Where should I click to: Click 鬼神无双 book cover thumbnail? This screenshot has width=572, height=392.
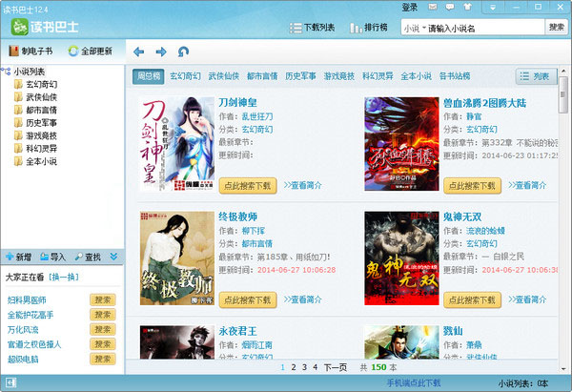(x=401, y=258)
